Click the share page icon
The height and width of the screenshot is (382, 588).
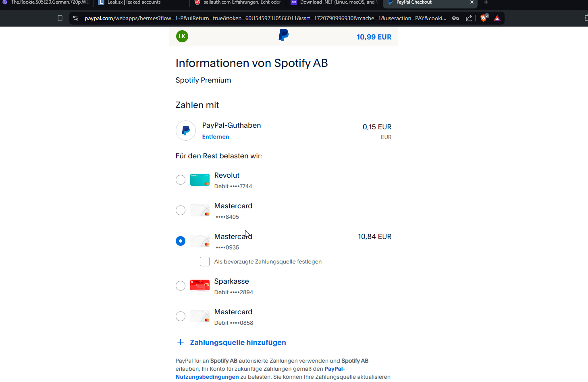[469, 18]
